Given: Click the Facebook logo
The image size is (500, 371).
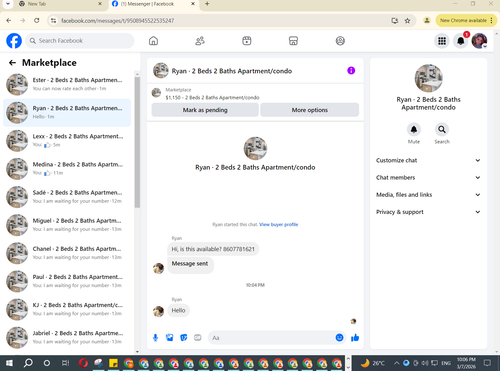Looking at the screenshot, I should point(14,41).
